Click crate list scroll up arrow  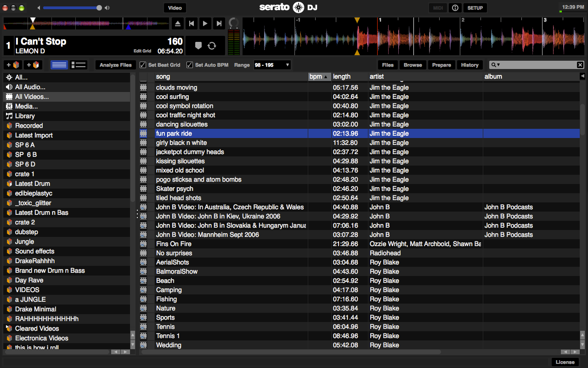133,334
